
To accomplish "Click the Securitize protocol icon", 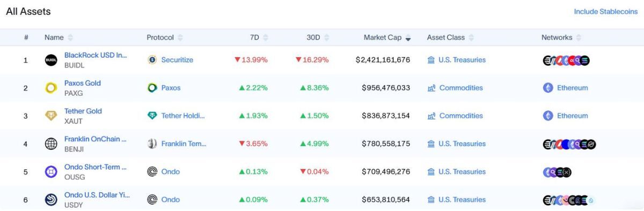I will (x=152, y=60).
